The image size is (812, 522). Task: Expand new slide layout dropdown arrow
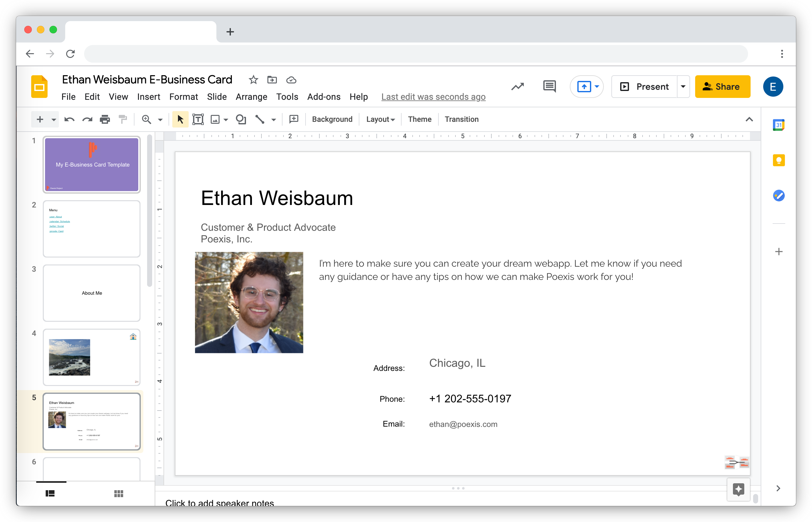[x=54, y=120]
